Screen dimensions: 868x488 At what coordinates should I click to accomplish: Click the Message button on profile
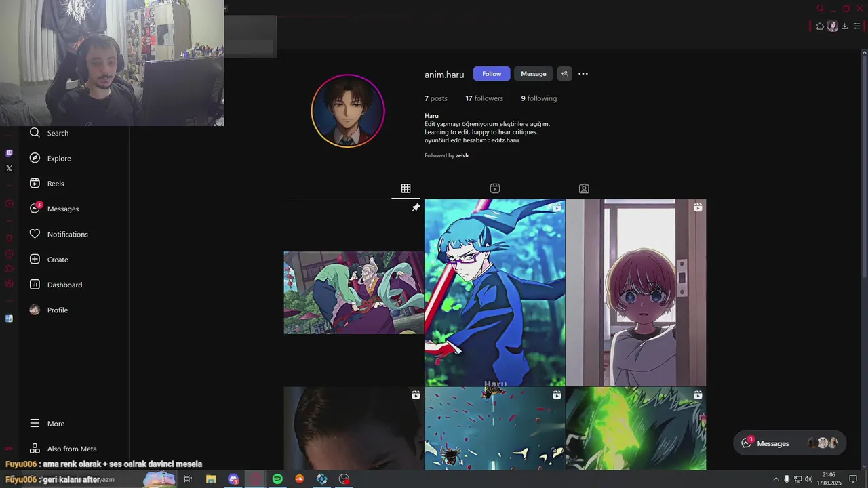click(x=534, y=74)
